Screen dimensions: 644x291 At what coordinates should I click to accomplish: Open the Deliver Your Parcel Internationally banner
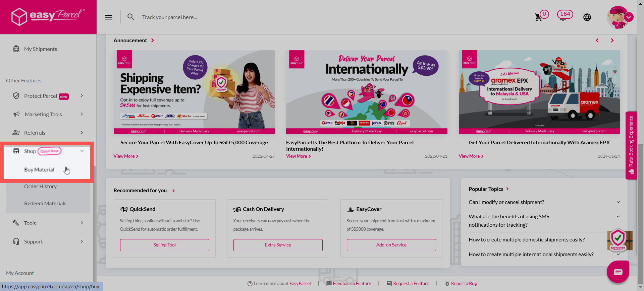[367, 92]
